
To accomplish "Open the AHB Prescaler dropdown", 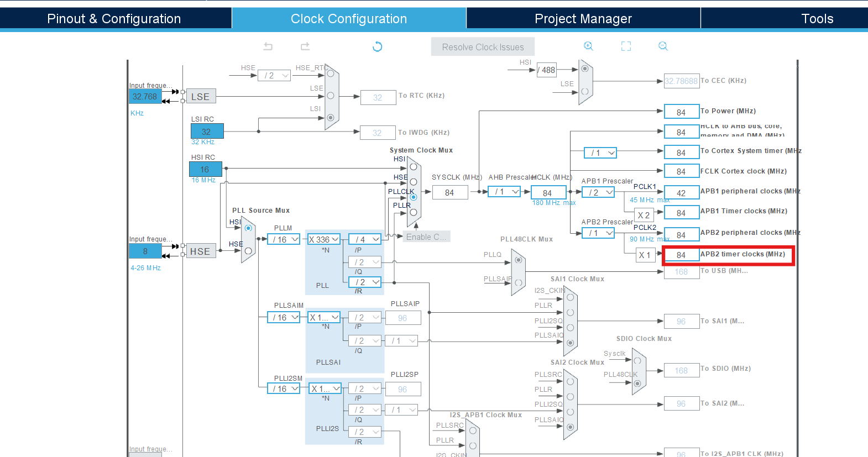I will [x=504, y=191].
